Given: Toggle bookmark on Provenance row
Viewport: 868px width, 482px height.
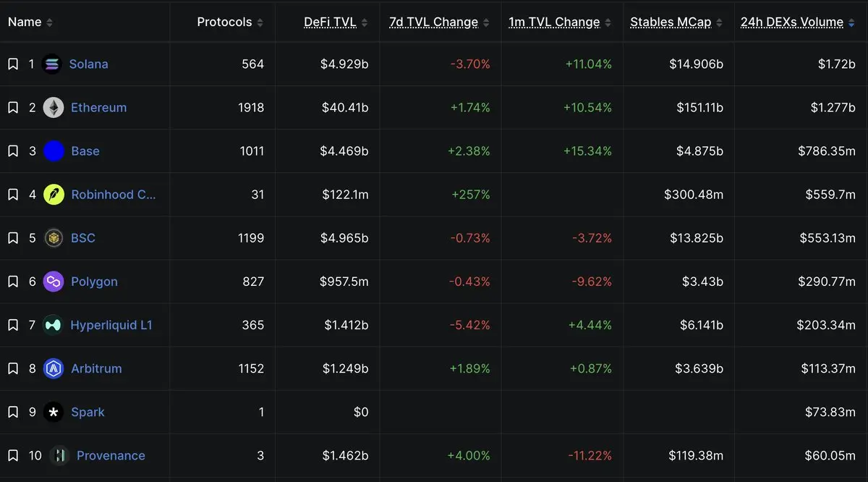Looking at the screenshot, I should click(x=13, y=455).
